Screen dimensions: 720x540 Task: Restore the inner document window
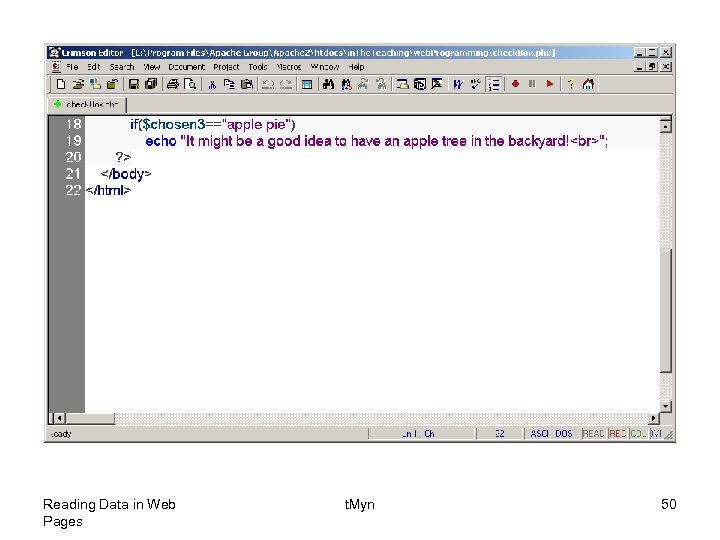pyautogui.click(x=652, y=67)
